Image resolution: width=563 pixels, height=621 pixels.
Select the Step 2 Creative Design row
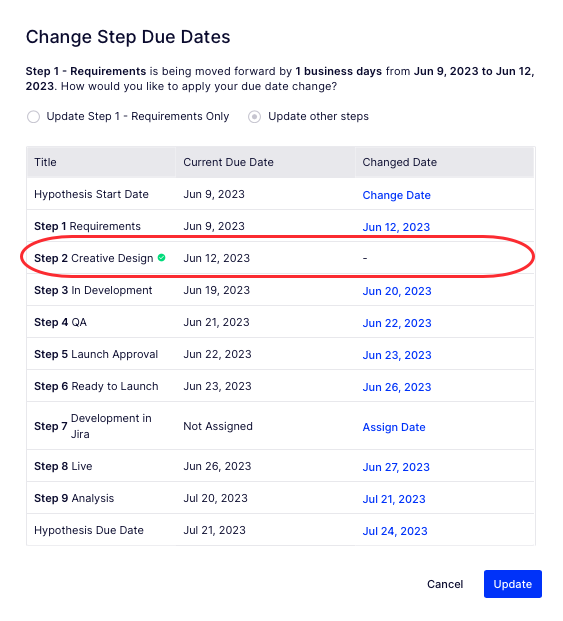point(280,258)
